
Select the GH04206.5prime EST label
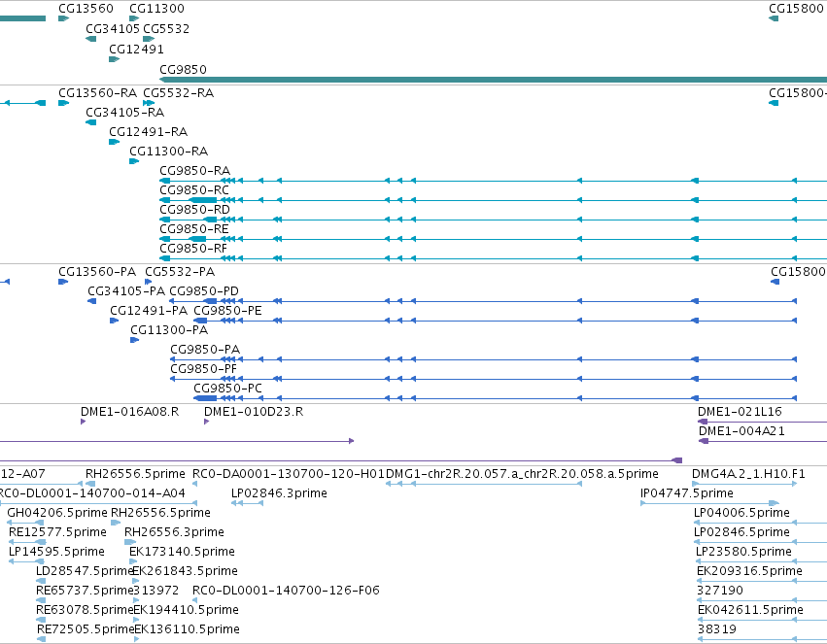point(57,513)
